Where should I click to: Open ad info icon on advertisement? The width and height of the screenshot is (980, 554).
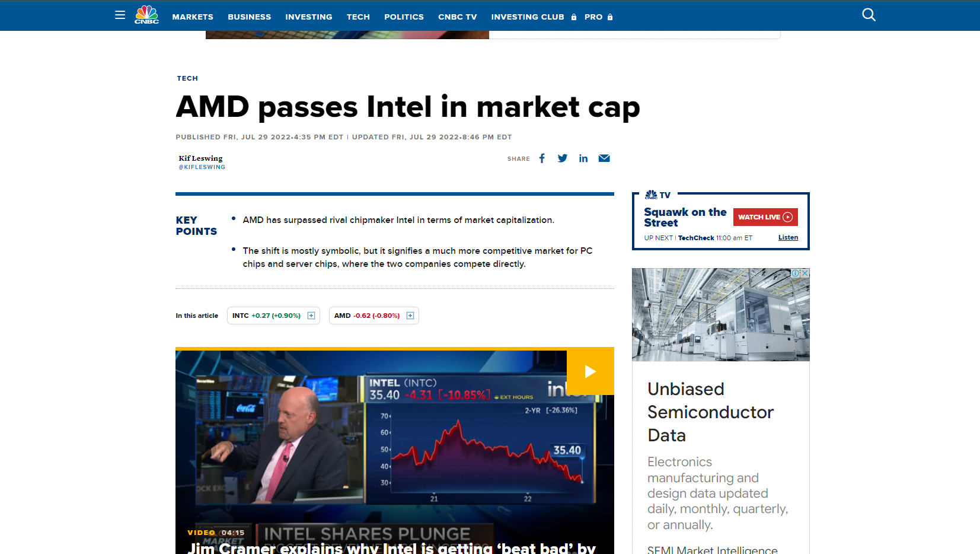point(796,273)
